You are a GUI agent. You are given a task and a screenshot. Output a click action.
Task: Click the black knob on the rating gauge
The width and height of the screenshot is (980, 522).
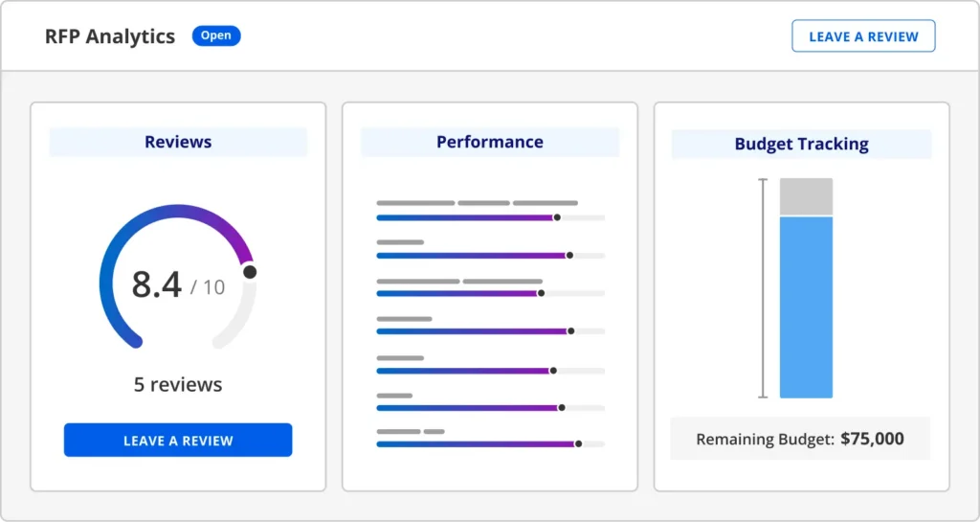(250, 272)
